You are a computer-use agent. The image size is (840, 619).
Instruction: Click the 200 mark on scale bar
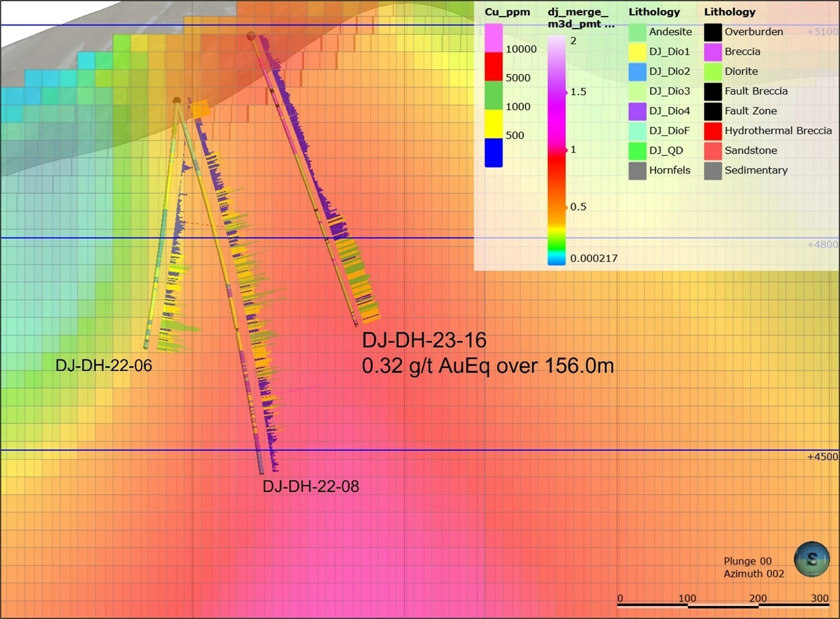coord(758,598)
